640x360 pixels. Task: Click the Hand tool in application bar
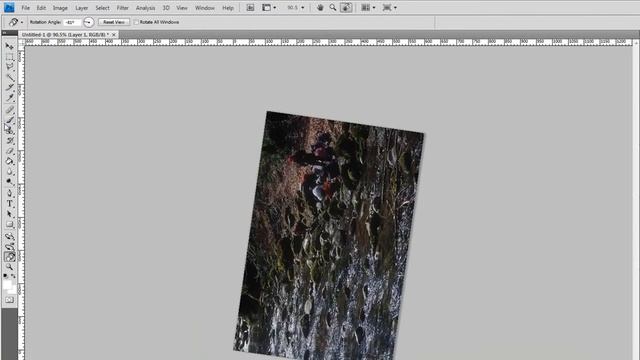(x=320, y=7)
